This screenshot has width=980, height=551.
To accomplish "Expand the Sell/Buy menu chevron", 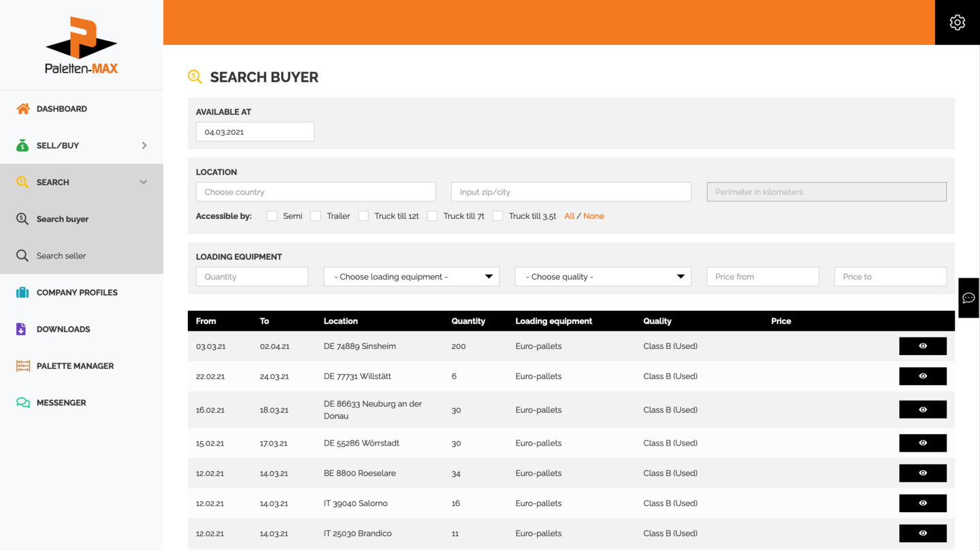I will [x=144, y=146].
